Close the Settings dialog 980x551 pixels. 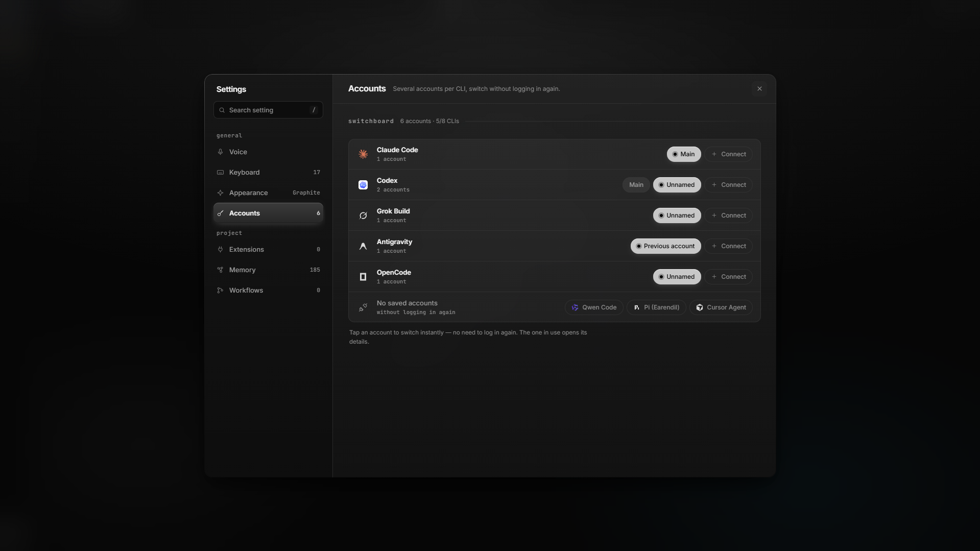(x=759, y=89)
